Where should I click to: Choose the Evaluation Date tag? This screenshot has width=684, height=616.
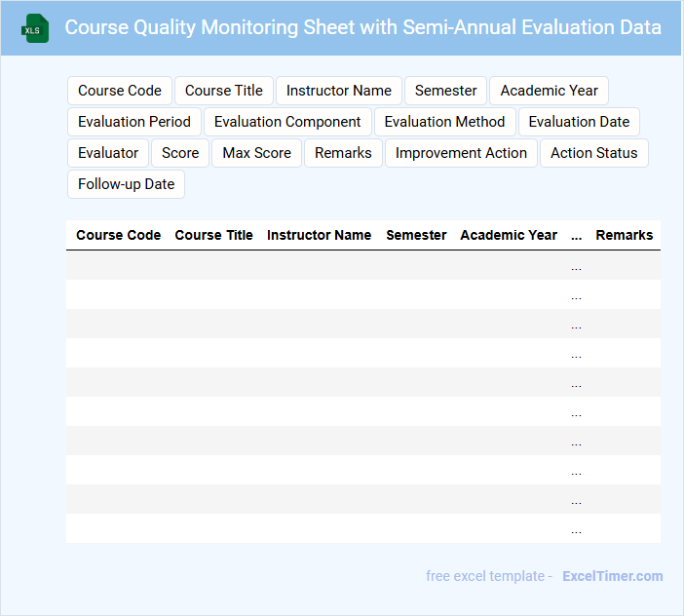pyautogui.click(x=579, y=122)
